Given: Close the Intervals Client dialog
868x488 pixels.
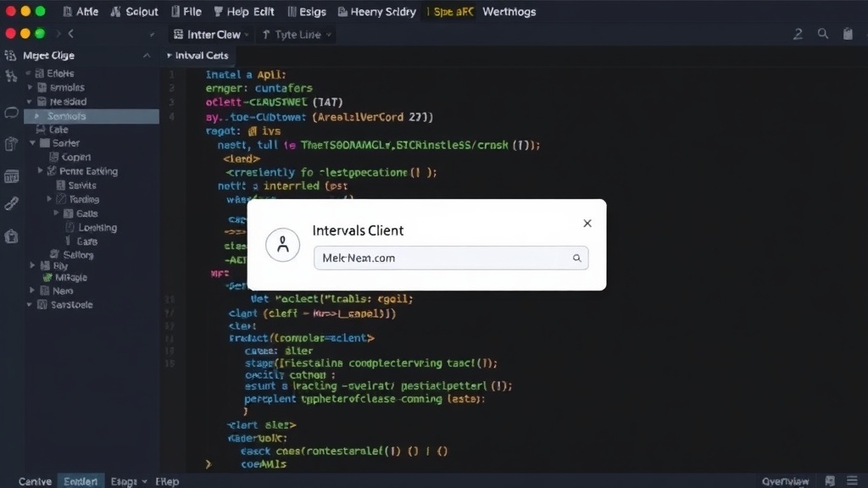Looking at the screenshot, I should (x=587, y=224).
